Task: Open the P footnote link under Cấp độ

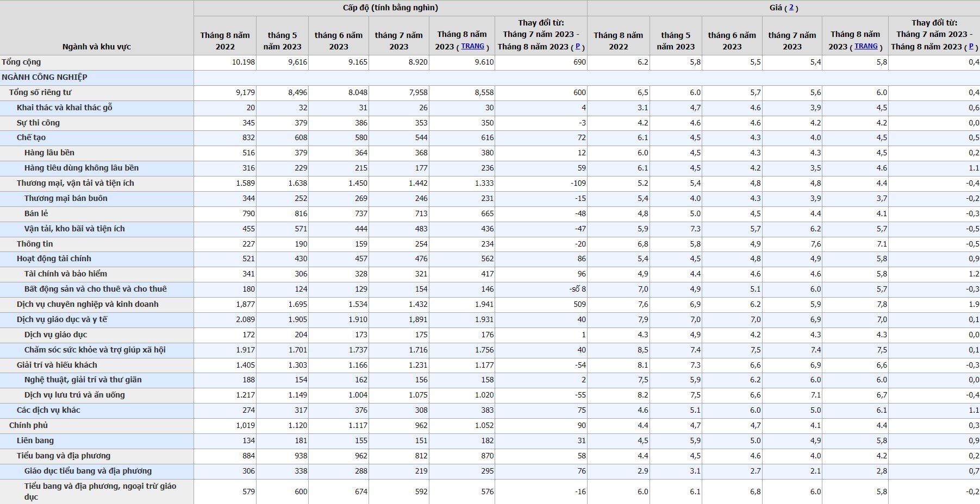Action: click(577, 46)
